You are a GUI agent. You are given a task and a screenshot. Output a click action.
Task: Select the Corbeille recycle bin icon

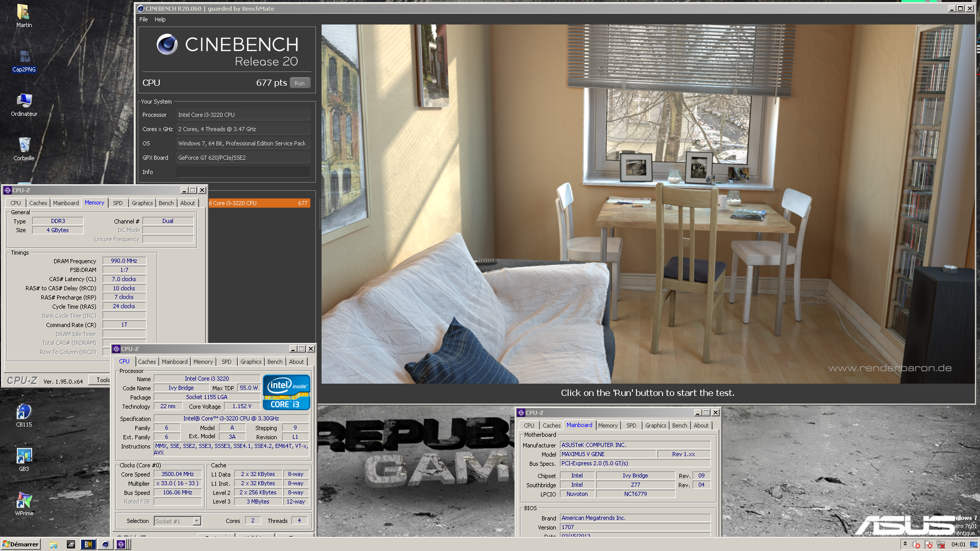tap(24, 149)
